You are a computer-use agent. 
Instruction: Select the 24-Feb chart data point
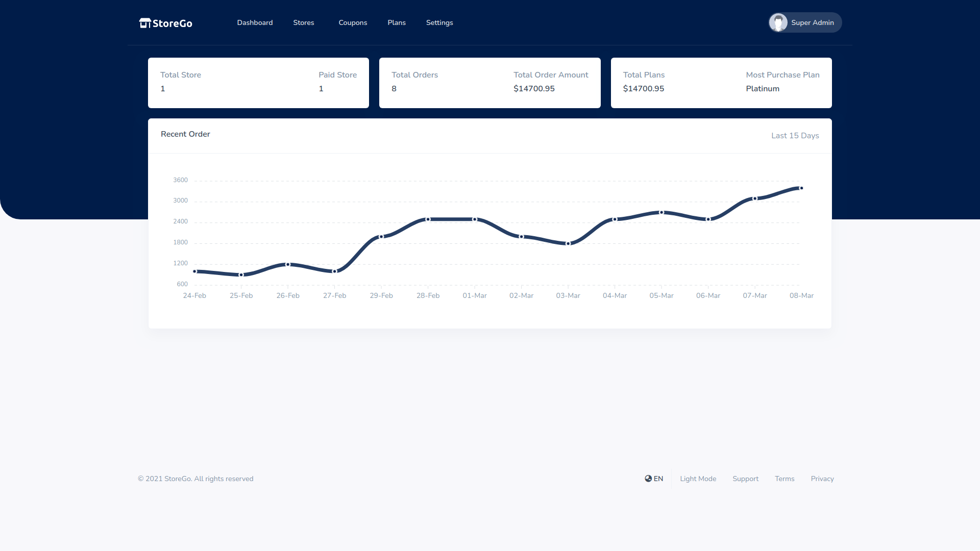tap(194, 271)
